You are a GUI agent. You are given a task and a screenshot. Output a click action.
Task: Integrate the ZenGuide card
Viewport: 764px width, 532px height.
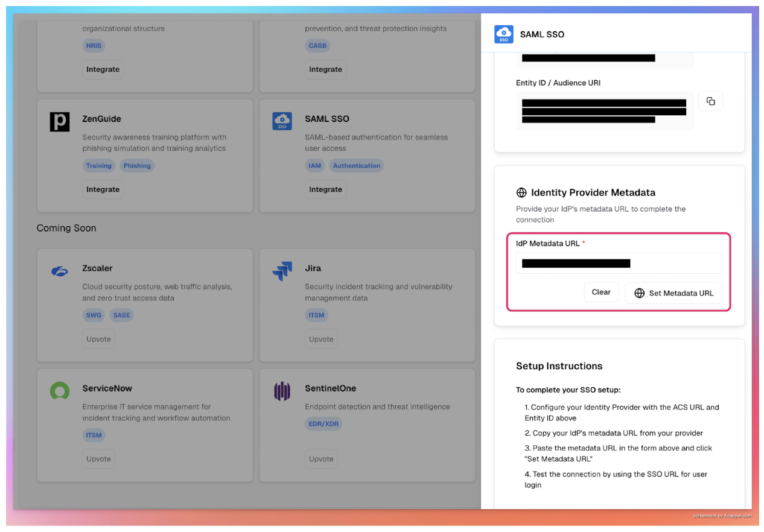[103, 189]
